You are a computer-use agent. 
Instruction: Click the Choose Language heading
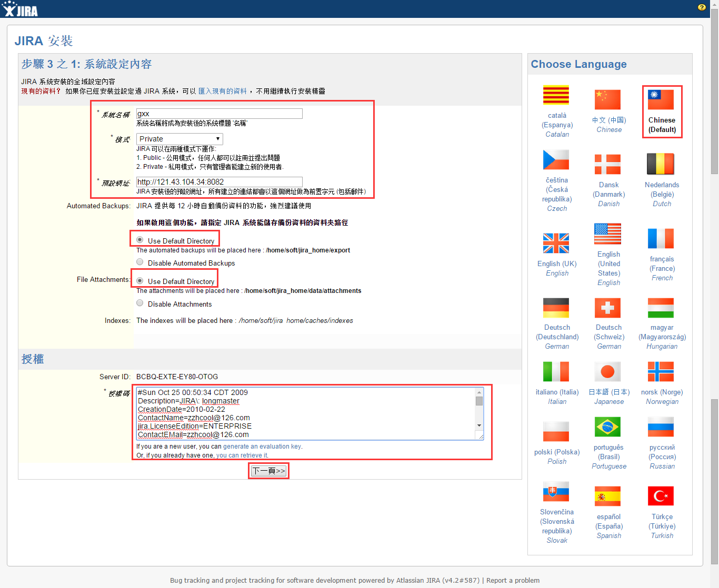pos(578,64)
